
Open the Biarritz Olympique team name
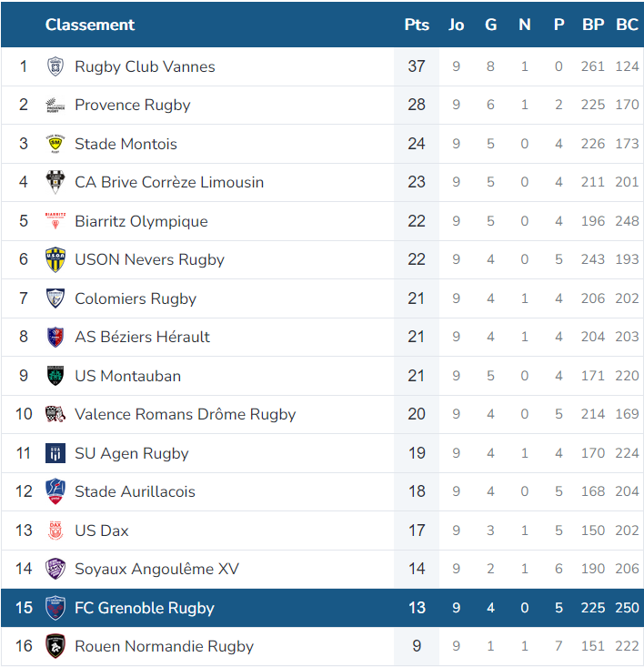tap(141, 221)
